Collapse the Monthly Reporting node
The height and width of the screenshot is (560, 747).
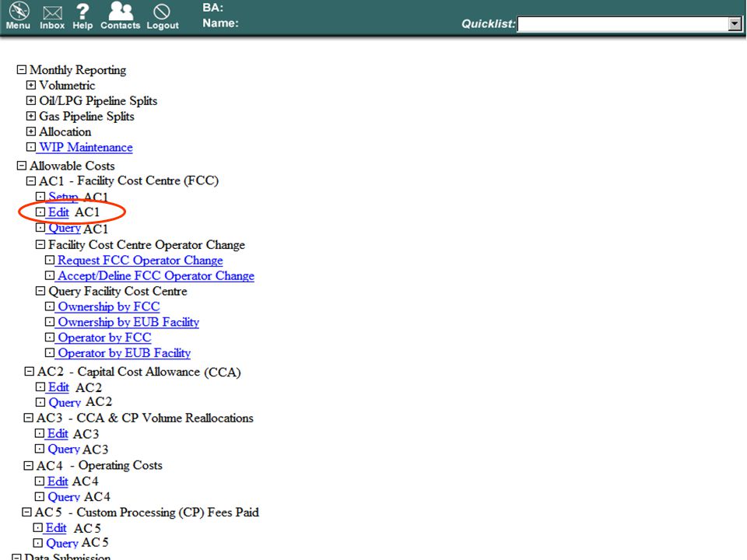pyautogui.click(x=22, y=69)
